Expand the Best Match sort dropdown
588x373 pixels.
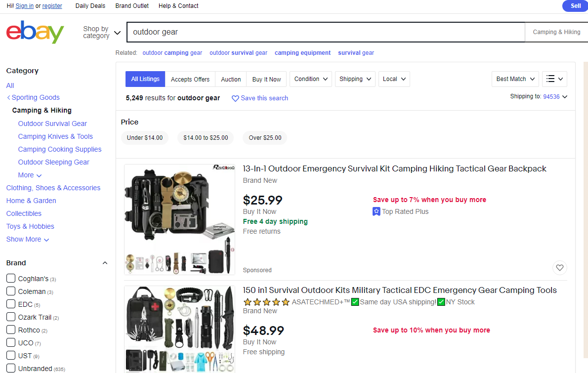[x=515, y=79]
